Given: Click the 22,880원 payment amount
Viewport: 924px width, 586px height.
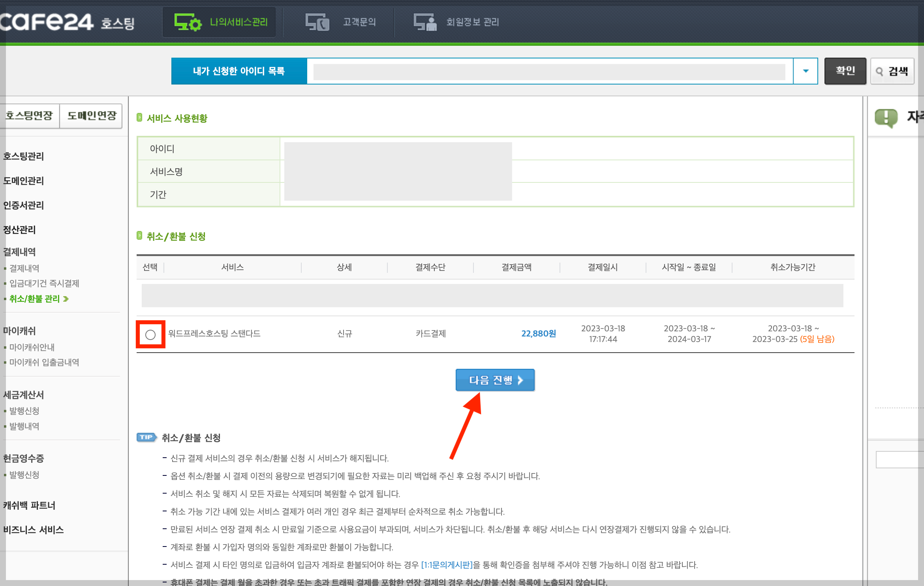Looking at the screenshot, I should [538, 334].
